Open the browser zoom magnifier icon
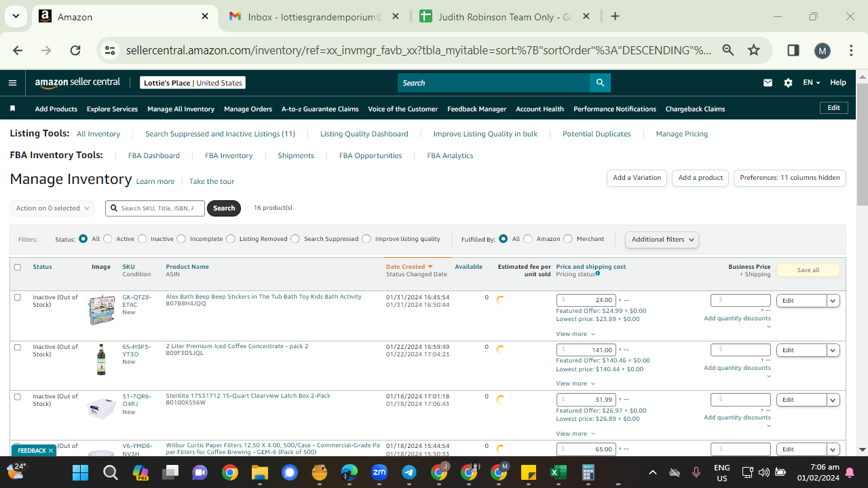 pos(728,50)
